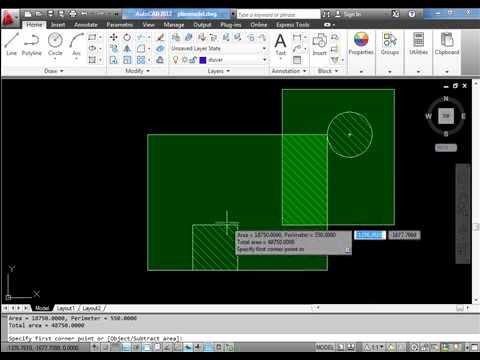Toggle freeze sun icon for duvar layer

184,60
